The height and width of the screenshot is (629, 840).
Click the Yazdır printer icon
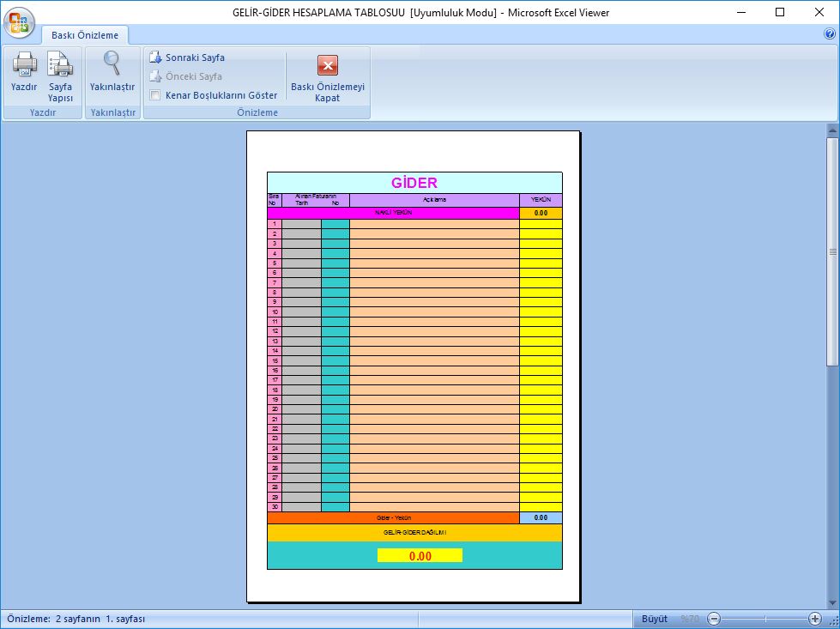coord(24,64)
